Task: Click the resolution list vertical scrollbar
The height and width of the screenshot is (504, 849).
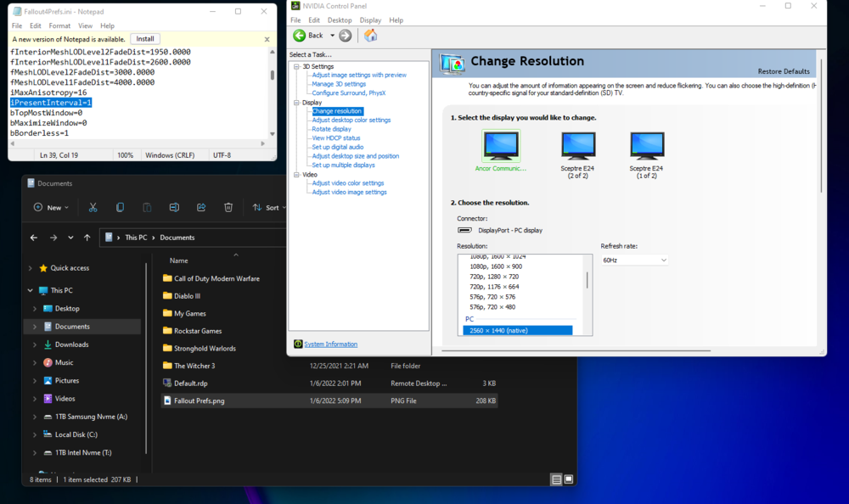Action: coord(587,281)
